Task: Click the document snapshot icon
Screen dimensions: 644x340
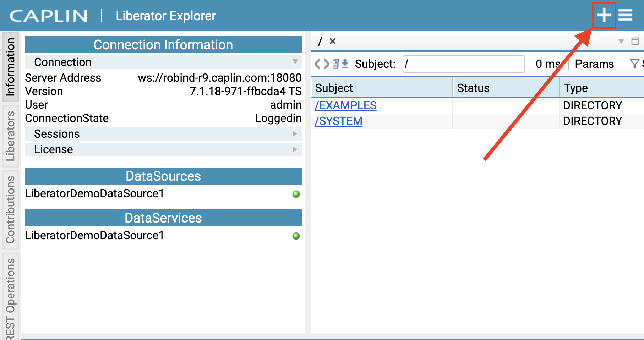Action: tap(336, 64)
